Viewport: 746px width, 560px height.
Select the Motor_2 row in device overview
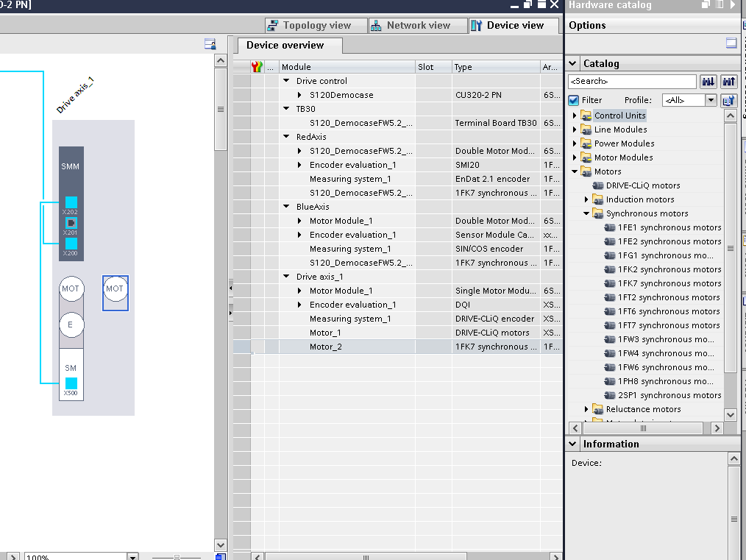point(325,347)
